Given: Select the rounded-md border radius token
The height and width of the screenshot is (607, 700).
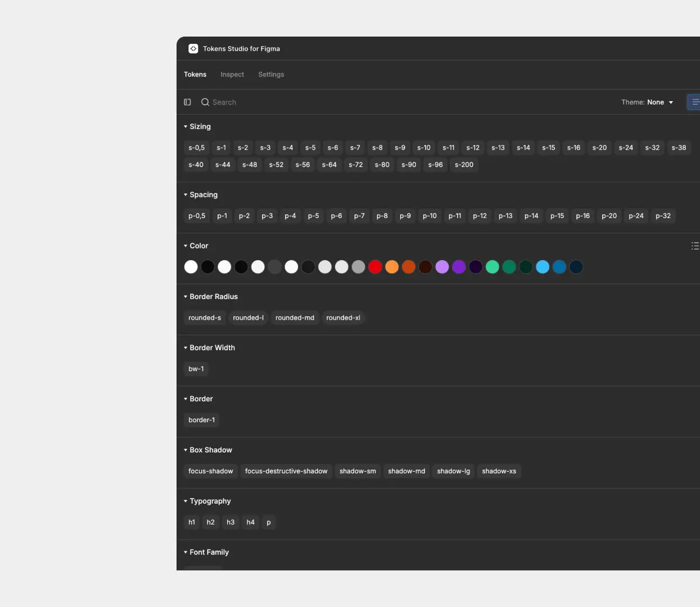Looking at the screenshot, I should (295, 318).
